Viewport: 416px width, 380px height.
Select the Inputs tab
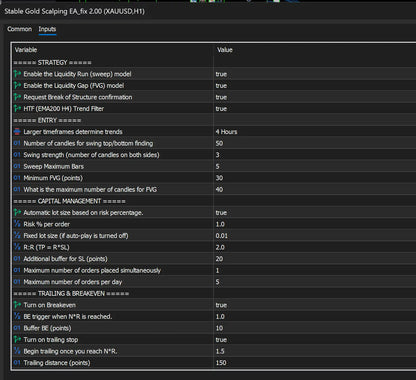tap(47, 29)
